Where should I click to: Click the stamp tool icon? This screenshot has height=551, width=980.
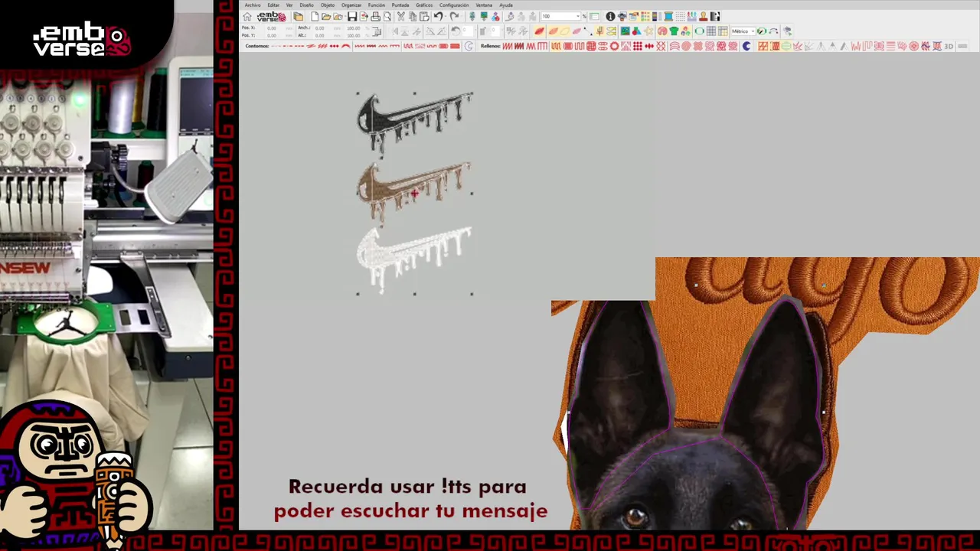pos(704,16)
